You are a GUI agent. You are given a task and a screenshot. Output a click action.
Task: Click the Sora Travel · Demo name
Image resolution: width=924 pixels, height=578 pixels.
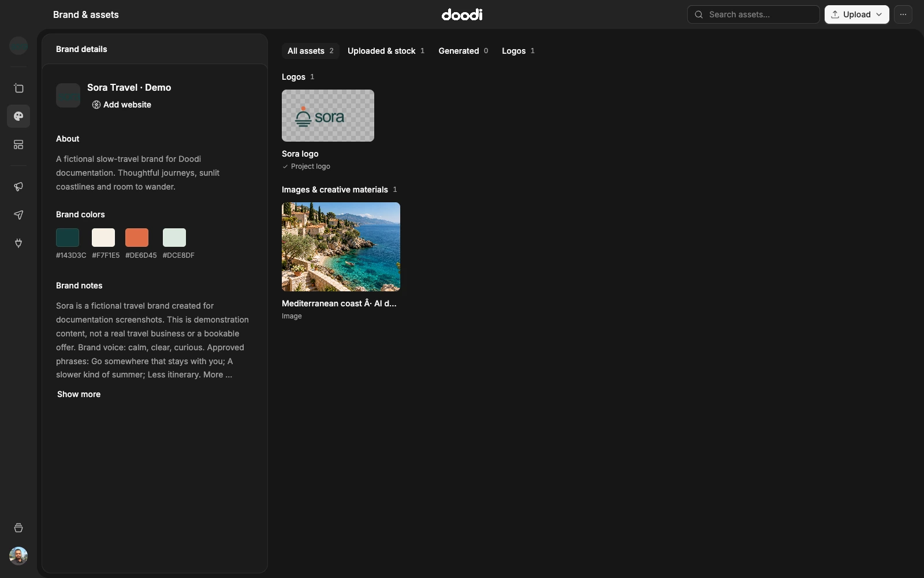pyautogui.click(x=129, y=87)
